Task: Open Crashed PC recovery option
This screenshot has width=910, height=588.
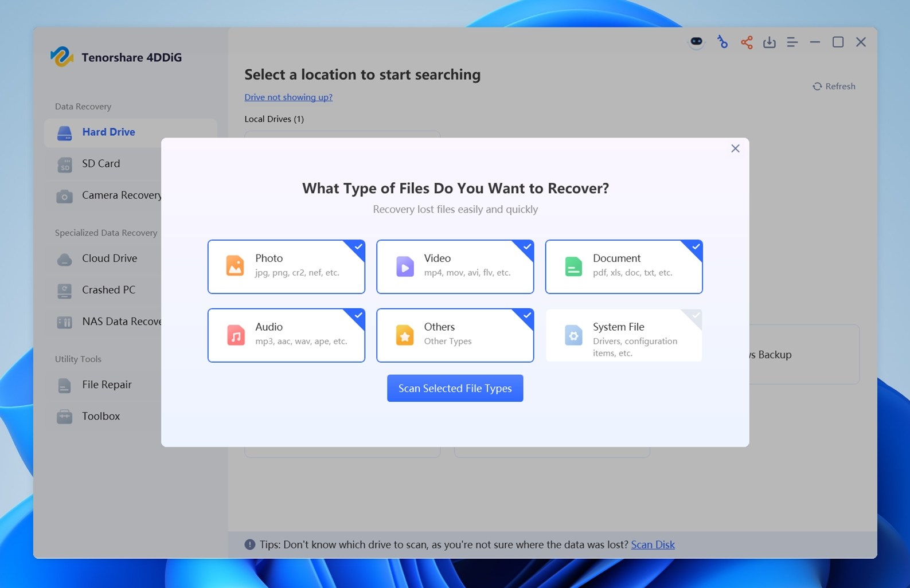Action: point(103,290)
